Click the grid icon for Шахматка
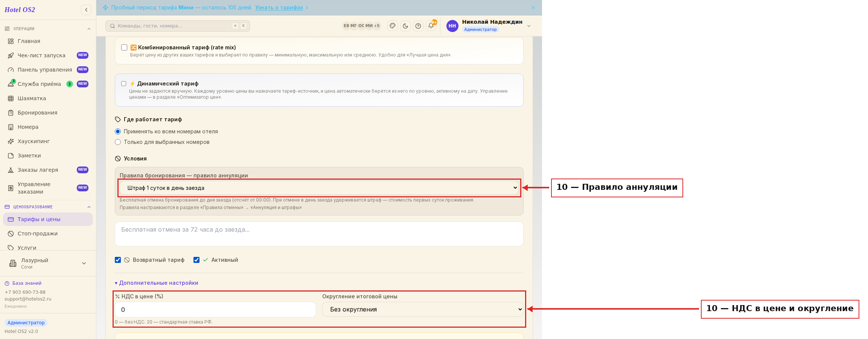Image resolution: width=868 pixels, height=339 pixels. (x=11, y=98)
